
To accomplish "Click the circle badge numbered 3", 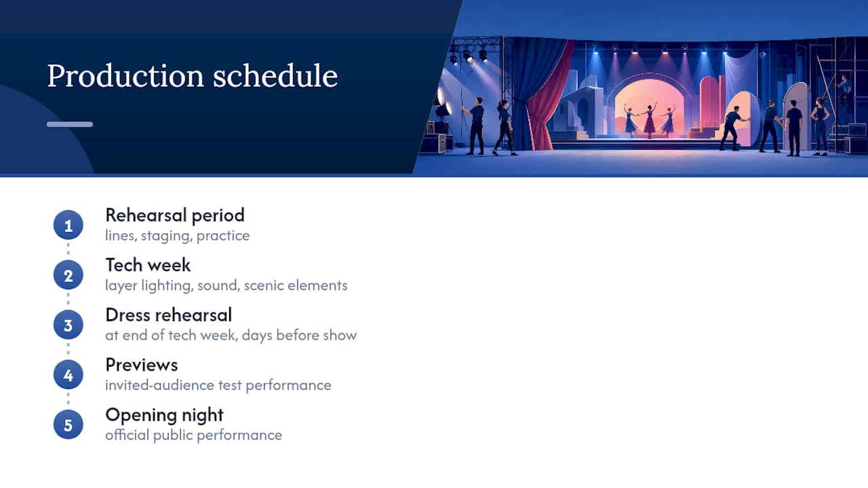I will [x=68, y=325].
